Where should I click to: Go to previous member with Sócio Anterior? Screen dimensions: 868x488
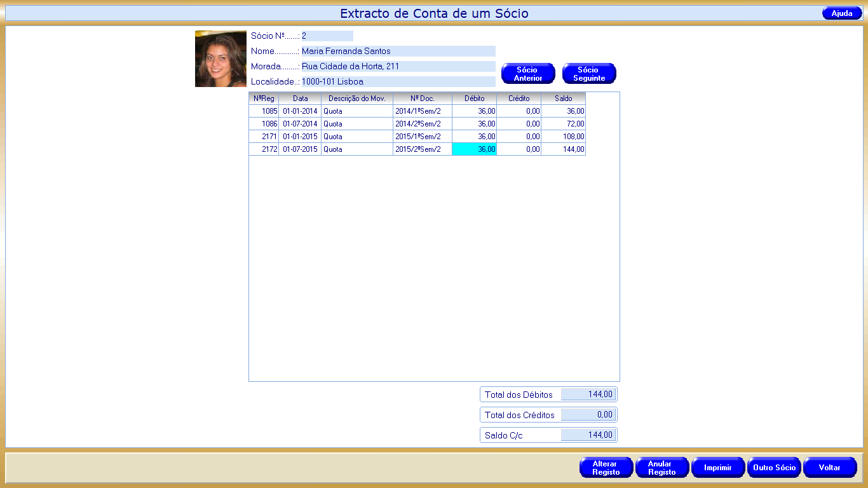click(528, 74)
